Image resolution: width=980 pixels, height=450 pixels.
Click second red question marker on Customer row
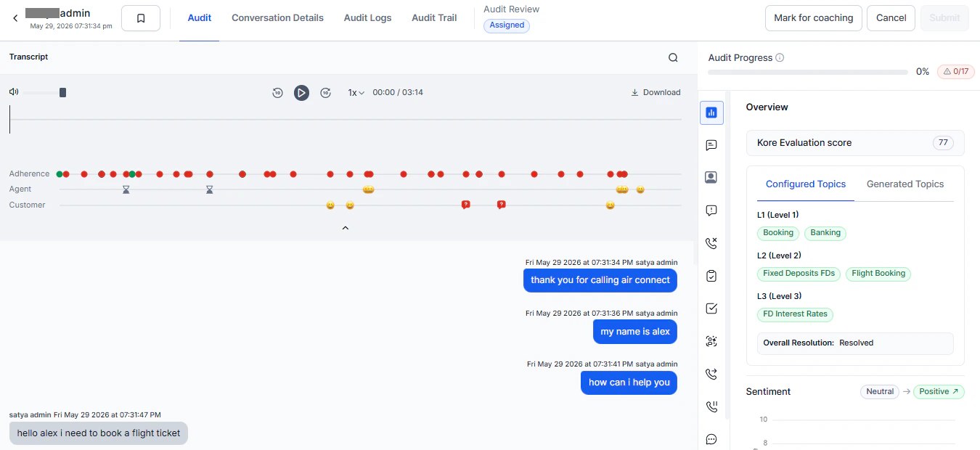pos(501,205)
